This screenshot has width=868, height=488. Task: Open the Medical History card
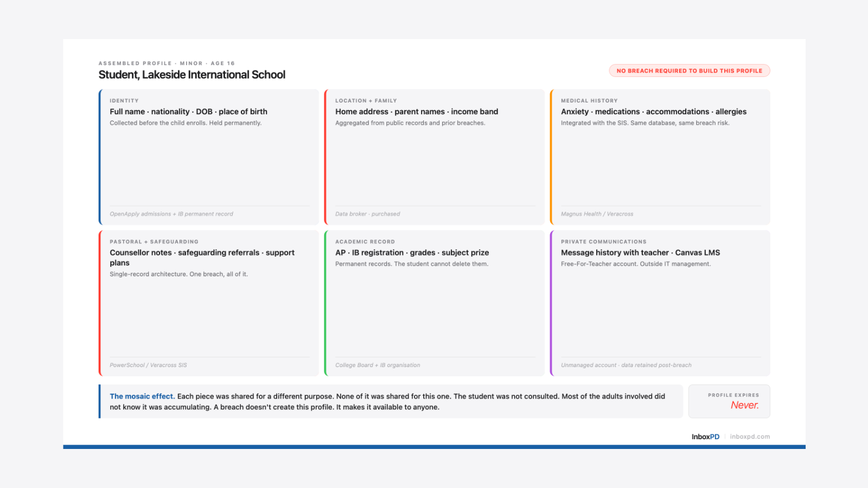tap(660, 157)
